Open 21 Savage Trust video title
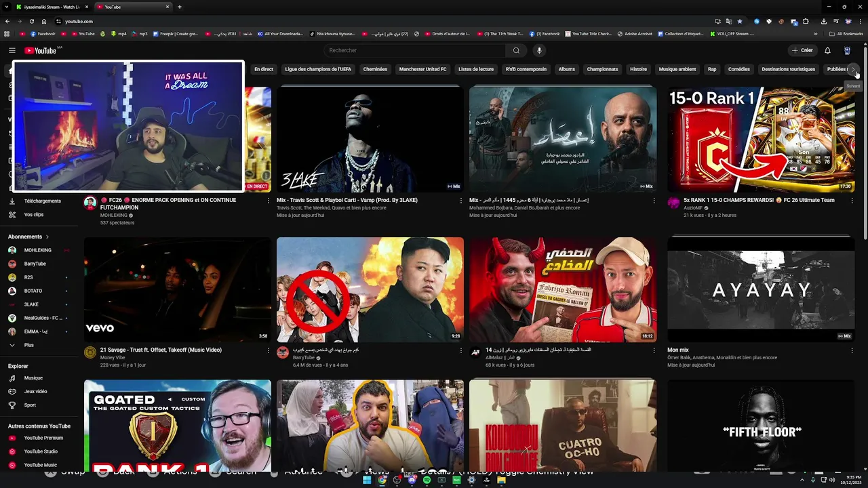 pyautogui.click(x=161, y=350)
